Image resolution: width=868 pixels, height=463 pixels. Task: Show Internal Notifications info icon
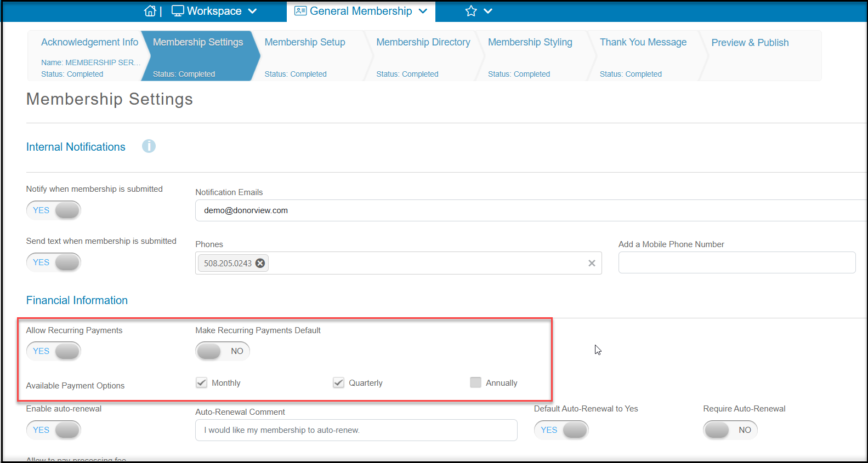pyautogui.click(x=149, y=146)
